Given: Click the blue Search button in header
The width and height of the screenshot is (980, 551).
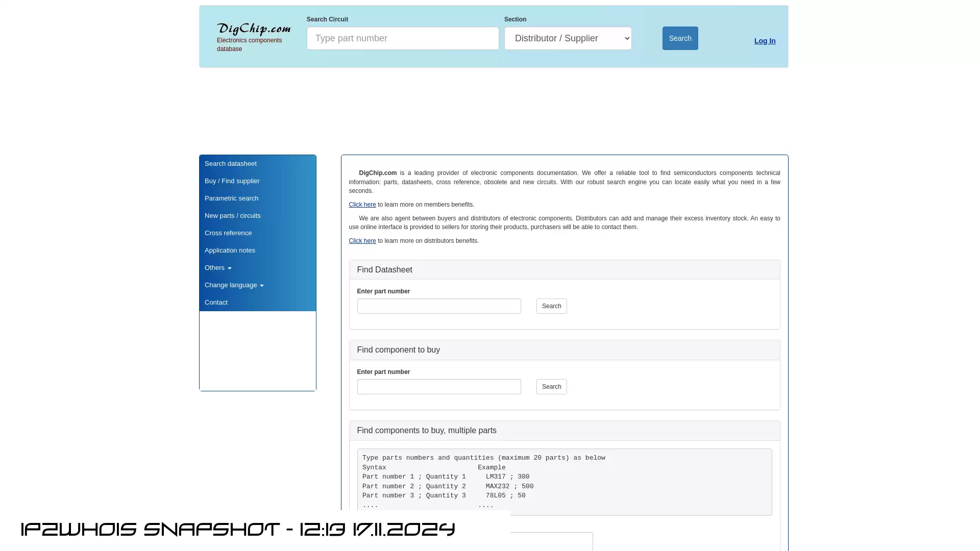Looking at the screenshot, I should [x=680, y=38].
